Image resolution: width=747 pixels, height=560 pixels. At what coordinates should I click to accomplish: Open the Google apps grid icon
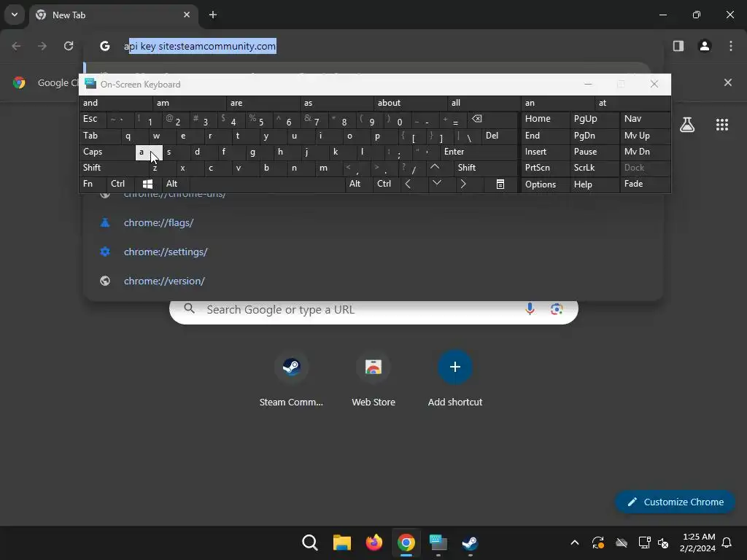pyautogui.click(x=721, y=125)
